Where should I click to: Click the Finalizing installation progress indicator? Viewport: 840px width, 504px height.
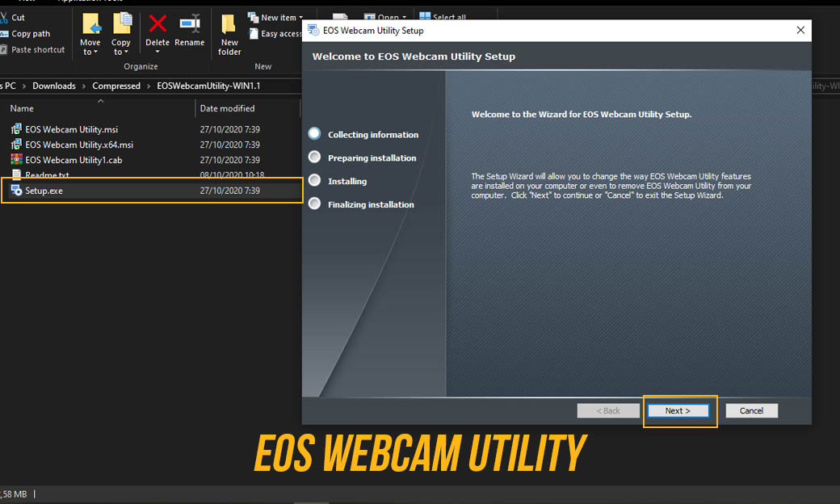point(314,204)
